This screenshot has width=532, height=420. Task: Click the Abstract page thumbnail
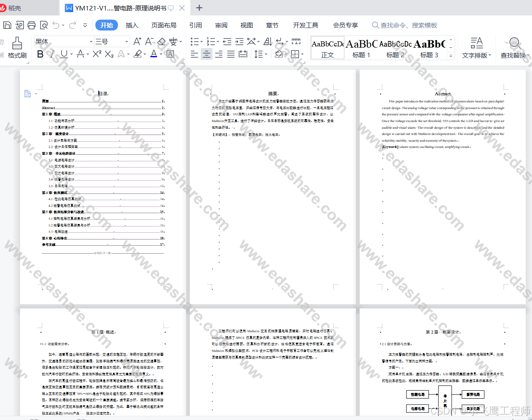[x=442, y=187]
